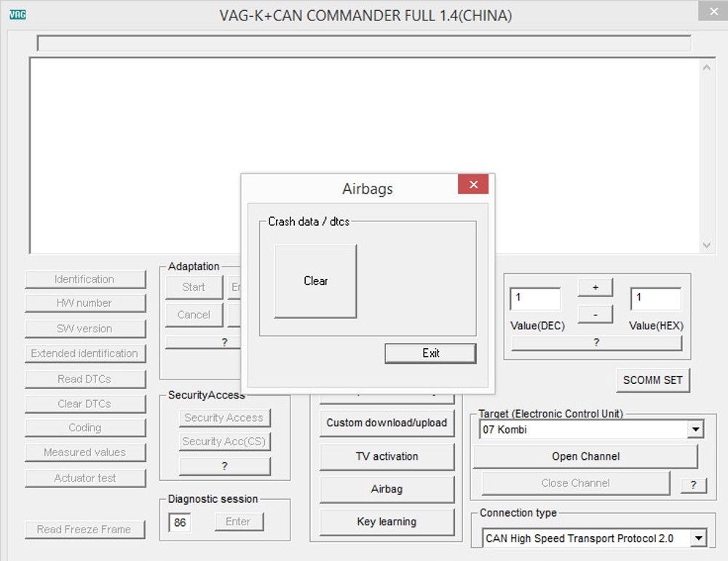
Task: Click the Clear DTCs button
Action: 85,404
